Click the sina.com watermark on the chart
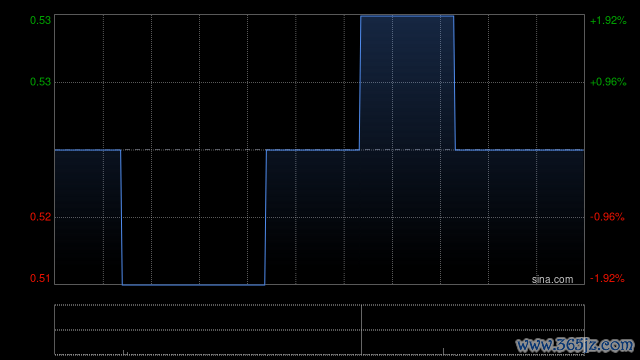Screen dimensions: 640x360 [x=552, y=279]
